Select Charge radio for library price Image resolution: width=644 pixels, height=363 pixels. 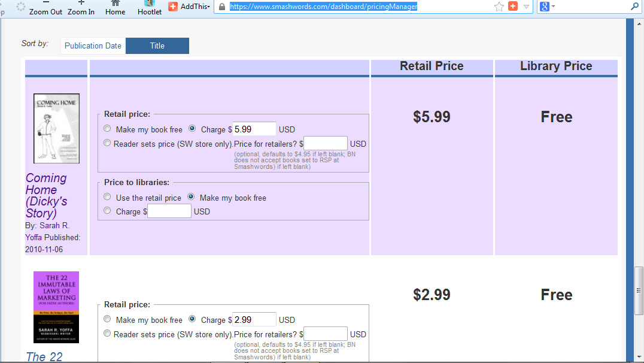(107, 211)
